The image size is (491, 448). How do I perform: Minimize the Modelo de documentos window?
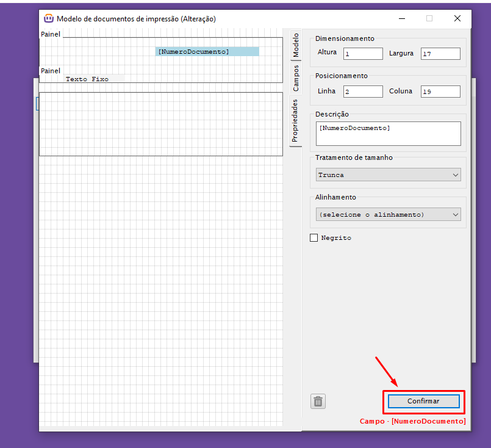point(401,18)
